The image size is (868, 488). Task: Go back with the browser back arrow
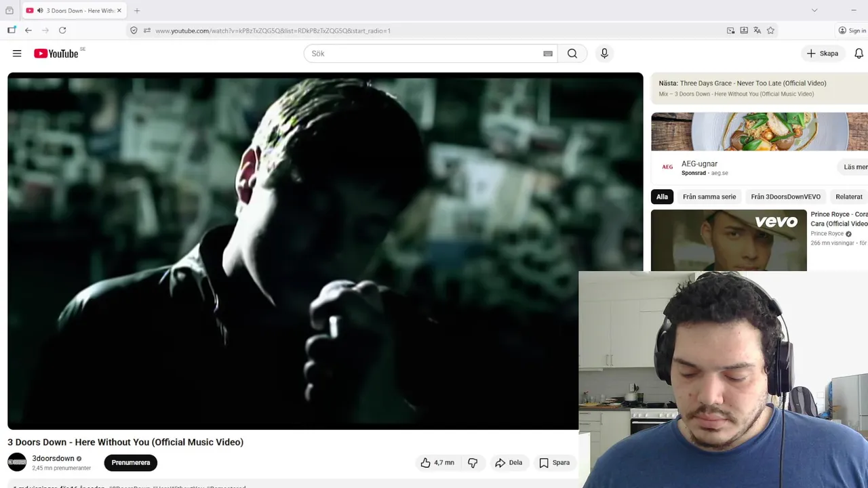click(x=28, y=30)
